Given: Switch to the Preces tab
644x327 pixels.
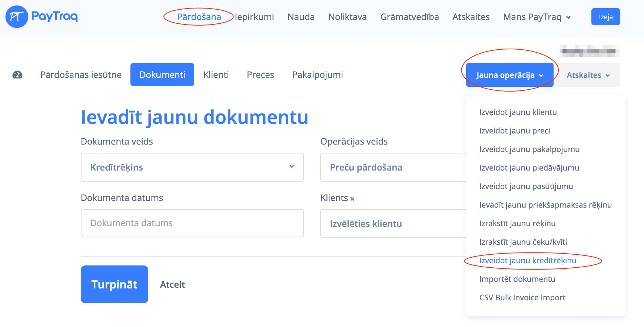Looking at the screenshot, I should [260, 75].
